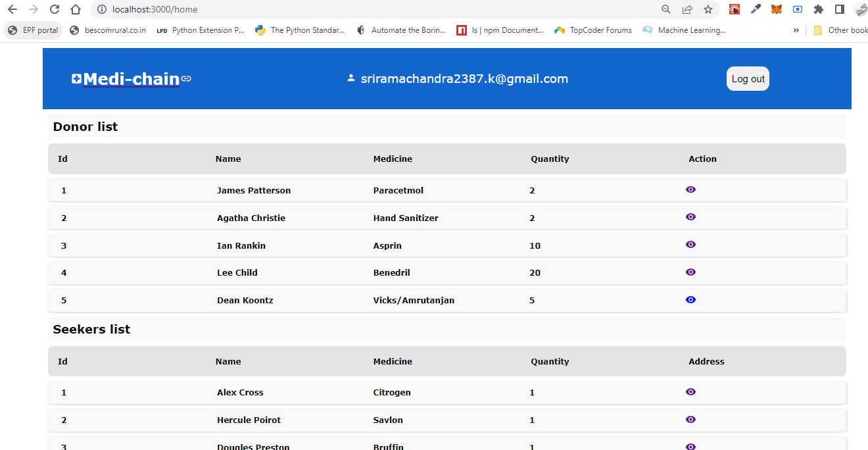Go to the browser home icon

(76, 9)
